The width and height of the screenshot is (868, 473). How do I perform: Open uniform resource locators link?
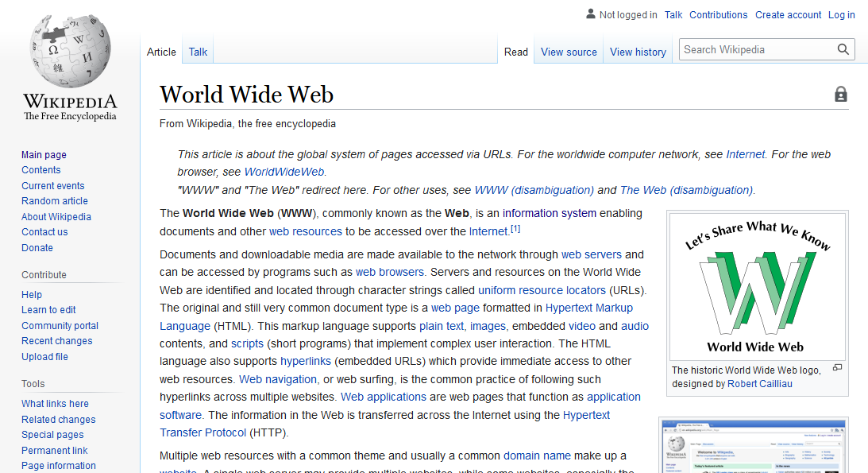[542, 290]
